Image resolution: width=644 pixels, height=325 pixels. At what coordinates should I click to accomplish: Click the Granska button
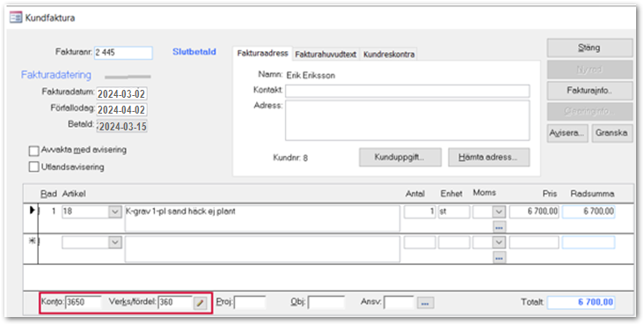(x=612, y=133)
